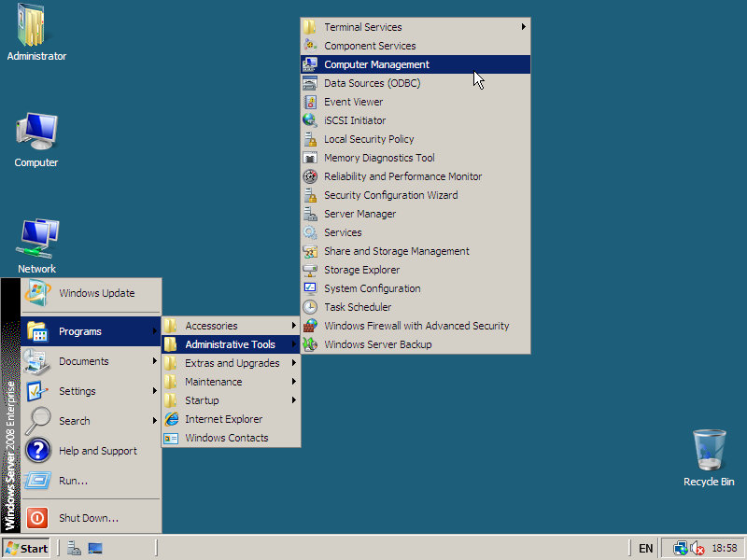
Task: Click the Server Manager quick launch icon
Action: pyautogui.click(x=74, y=548)
